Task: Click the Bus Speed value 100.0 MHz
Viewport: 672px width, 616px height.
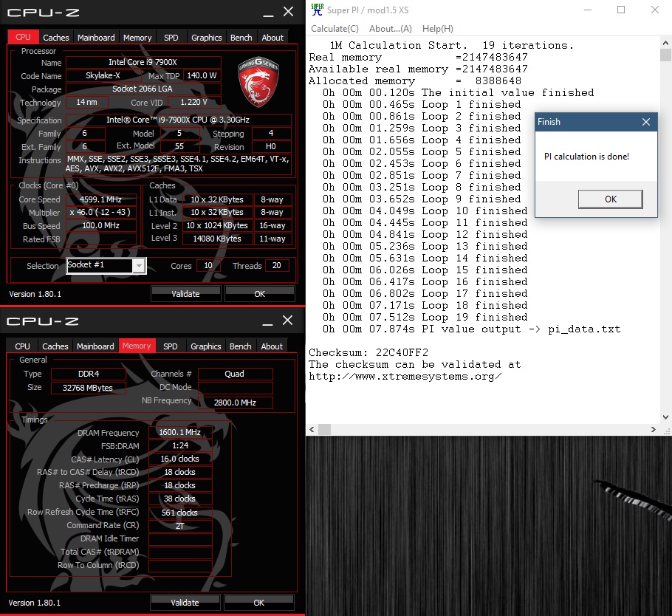Action: [100, 225]
